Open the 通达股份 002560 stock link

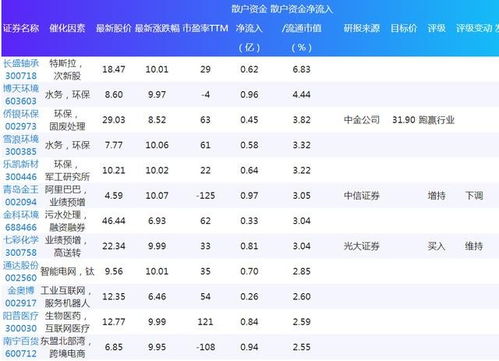(x=21, y=271)
